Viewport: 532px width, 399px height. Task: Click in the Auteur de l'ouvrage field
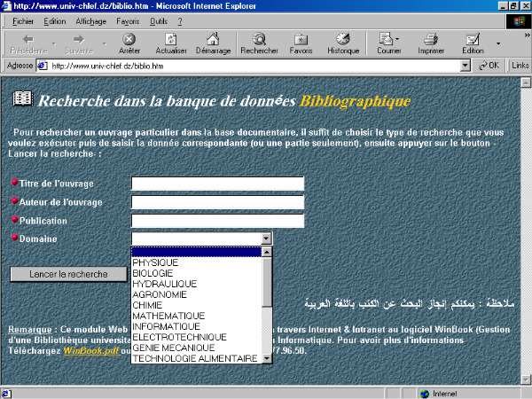(217, 202)
